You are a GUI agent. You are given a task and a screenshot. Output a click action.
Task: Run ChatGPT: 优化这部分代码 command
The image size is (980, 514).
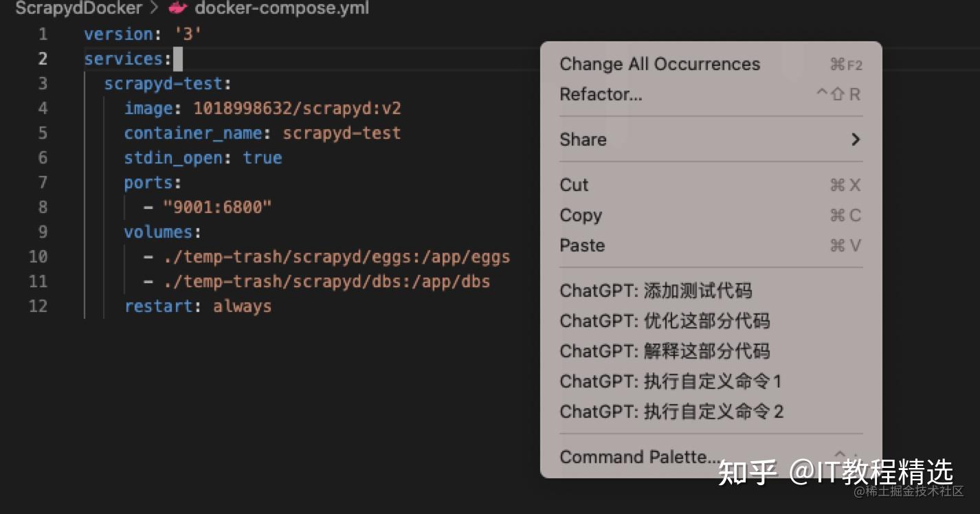coord(711,321)
